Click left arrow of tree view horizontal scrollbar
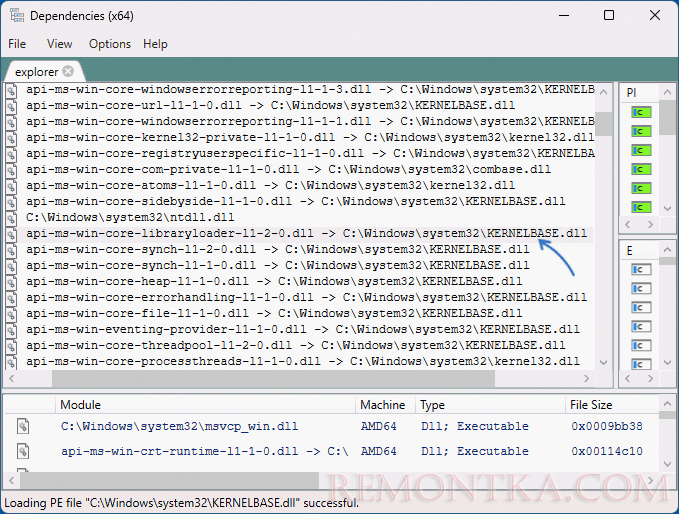Image resolution: width=679 pixels, height=514 pixels. [12, 378]
